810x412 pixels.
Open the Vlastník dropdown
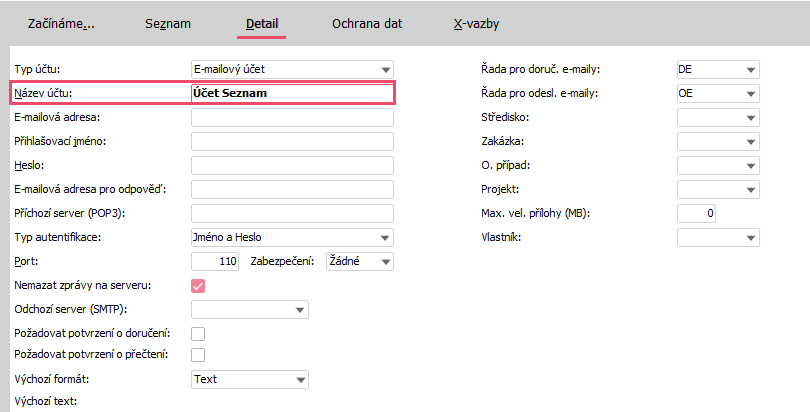pyautogui.click(x=719, y=237)
